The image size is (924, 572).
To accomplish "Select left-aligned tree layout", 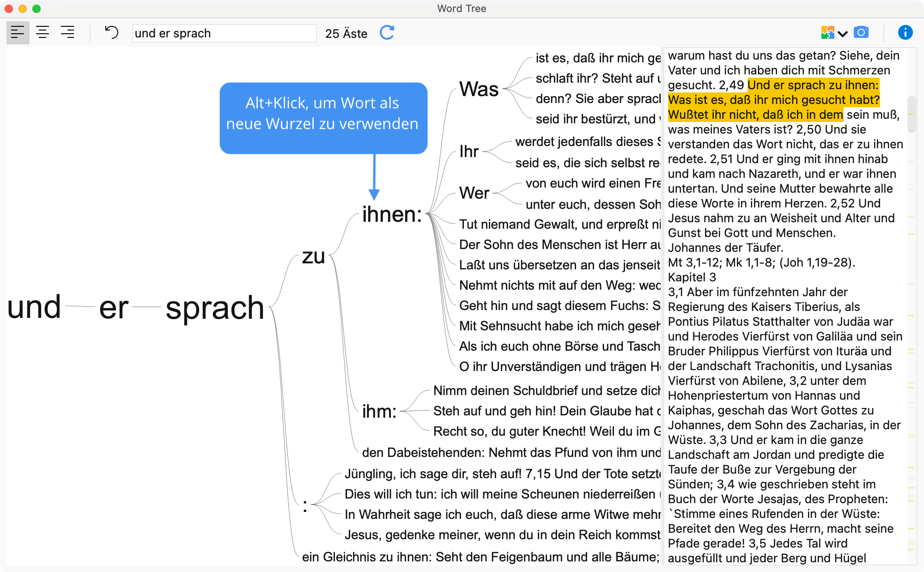I will click(18, 33).
